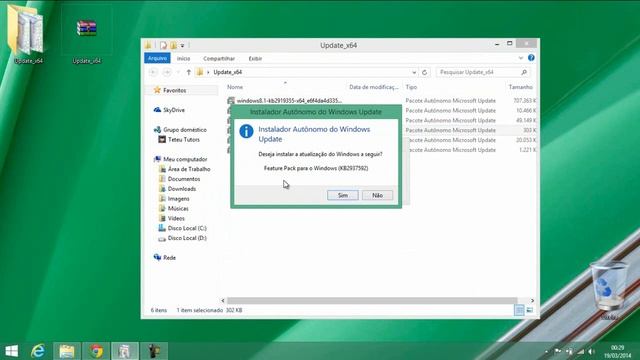
Task: Select Rede in navigation pane
Action: 169,257
